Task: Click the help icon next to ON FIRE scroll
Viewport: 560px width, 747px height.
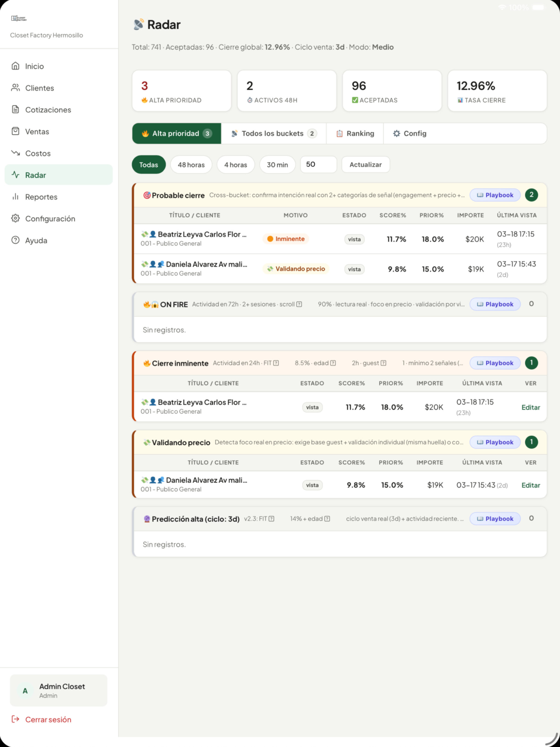Action: (x=299, y=304)
